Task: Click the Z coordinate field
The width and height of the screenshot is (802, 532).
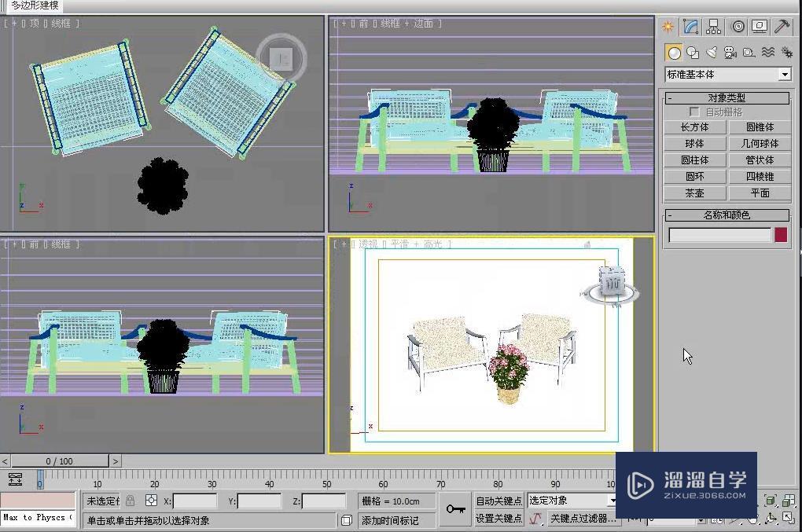Action: [324, 501]
